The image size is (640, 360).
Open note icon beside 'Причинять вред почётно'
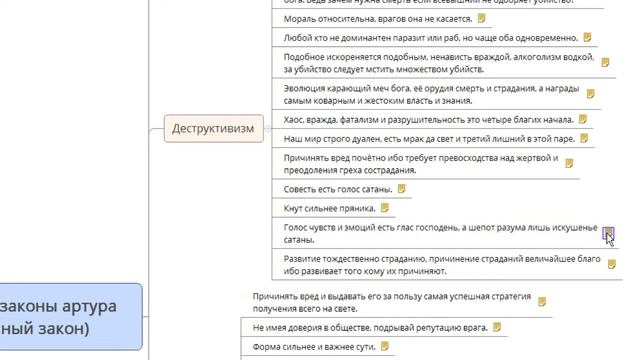[569, 164]
